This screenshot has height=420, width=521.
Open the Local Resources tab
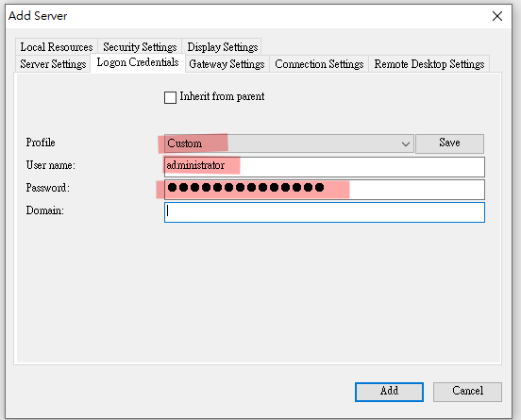[57, 47]
